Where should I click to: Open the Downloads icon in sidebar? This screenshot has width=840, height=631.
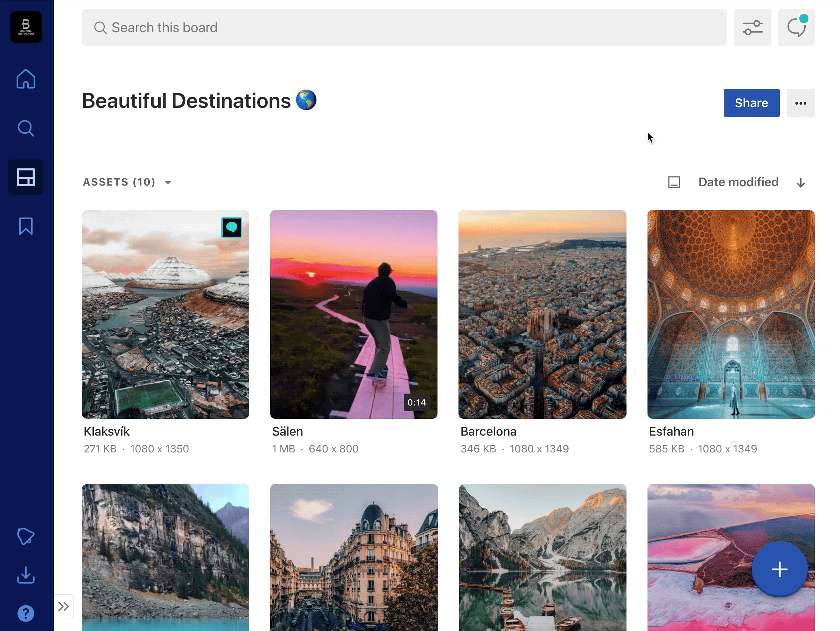[26, 575]
